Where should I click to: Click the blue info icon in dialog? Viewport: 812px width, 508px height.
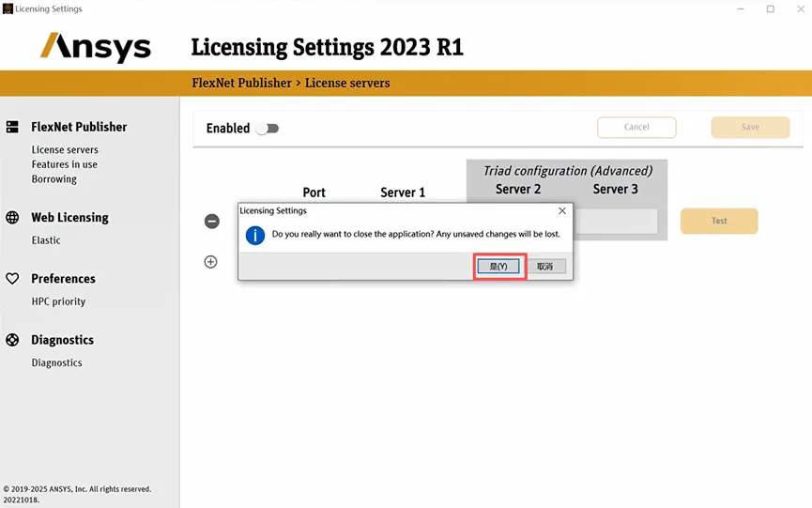255,235
